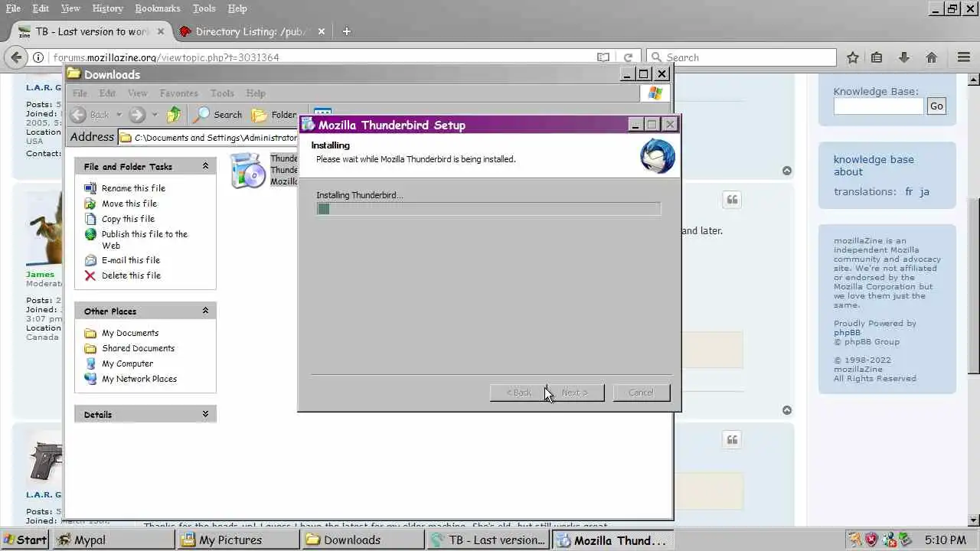
Task: Click the installer progress bar
Action: [x=488, y=209]
